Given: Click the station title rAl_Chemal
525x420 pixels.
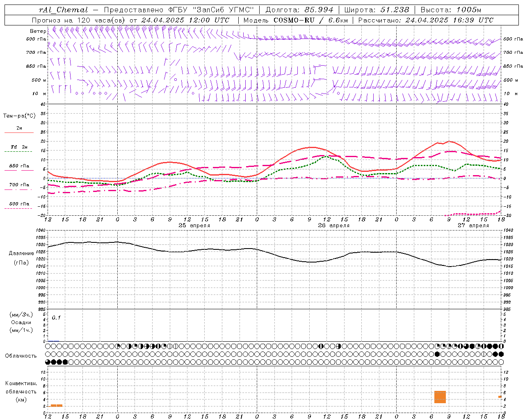Looking at the screenshot, I should [x=63, y=10].
